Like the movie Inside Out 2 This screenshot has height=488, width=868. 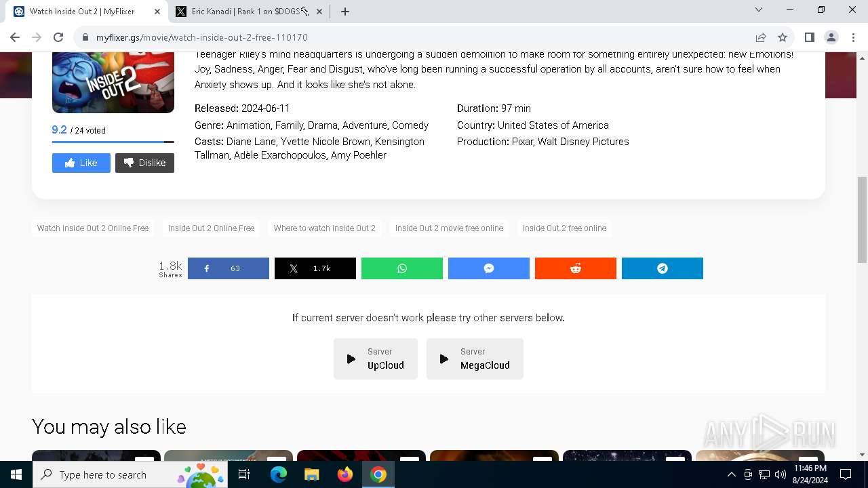pyautogui.click(x=81, y=163)
